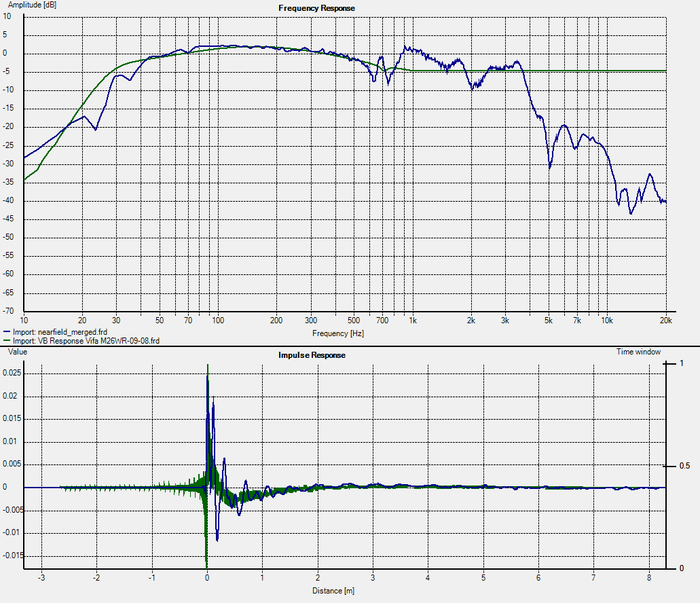Click the Value axis label

tap(18, 352)
